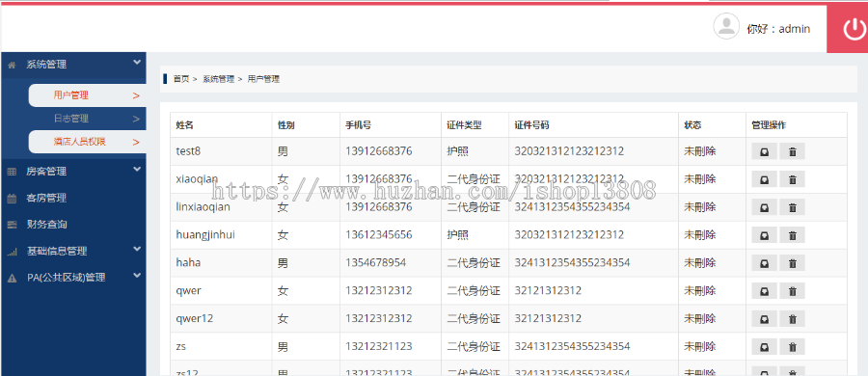Click the edit icon in linxiaoqian row
The height and width of the screenshot is (376, 868).
[x=764, y=207]
